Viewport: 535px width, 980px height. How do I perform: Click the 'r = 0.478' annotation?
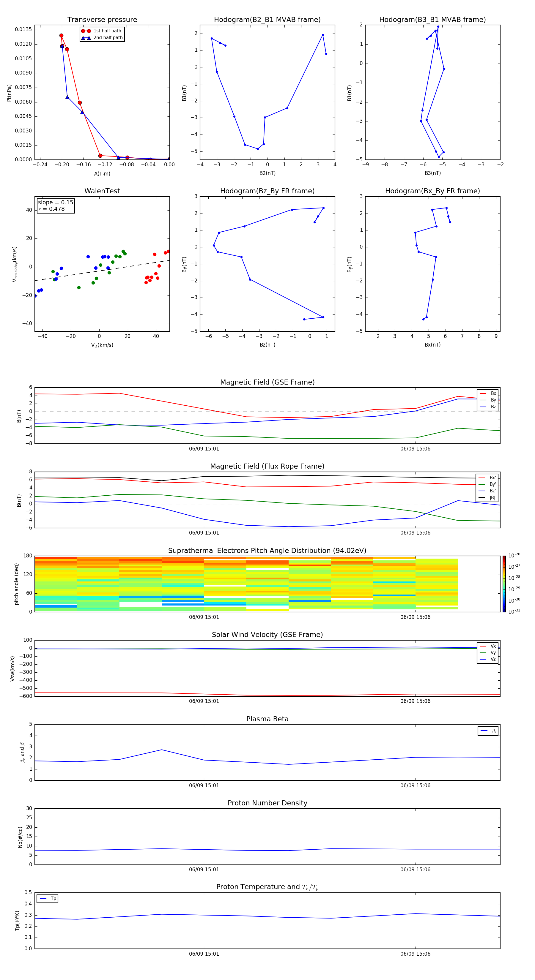pos(51,209)
